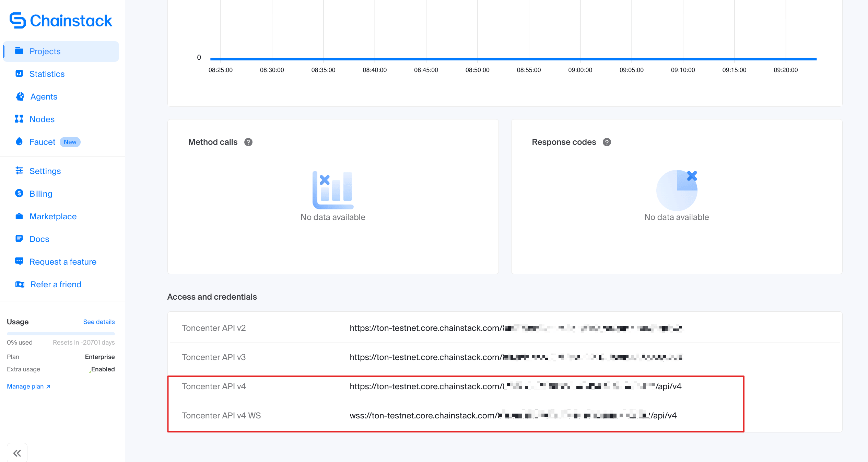Open Method calls help tooltip icon

[248, 142]
